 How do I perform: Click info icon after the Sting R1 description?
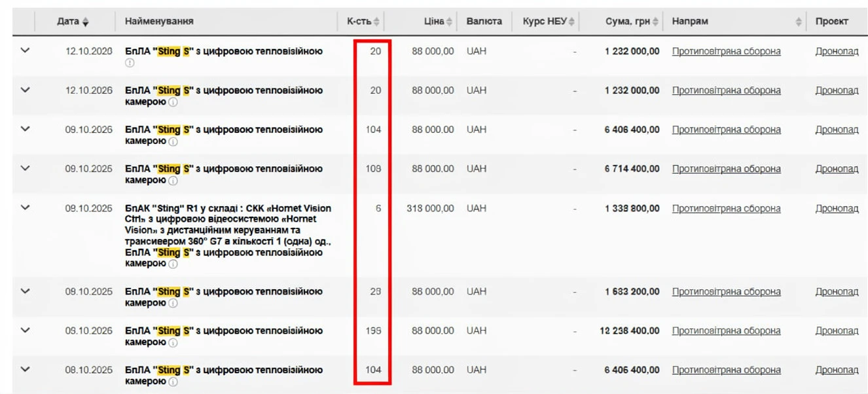(x=173, y=264)
